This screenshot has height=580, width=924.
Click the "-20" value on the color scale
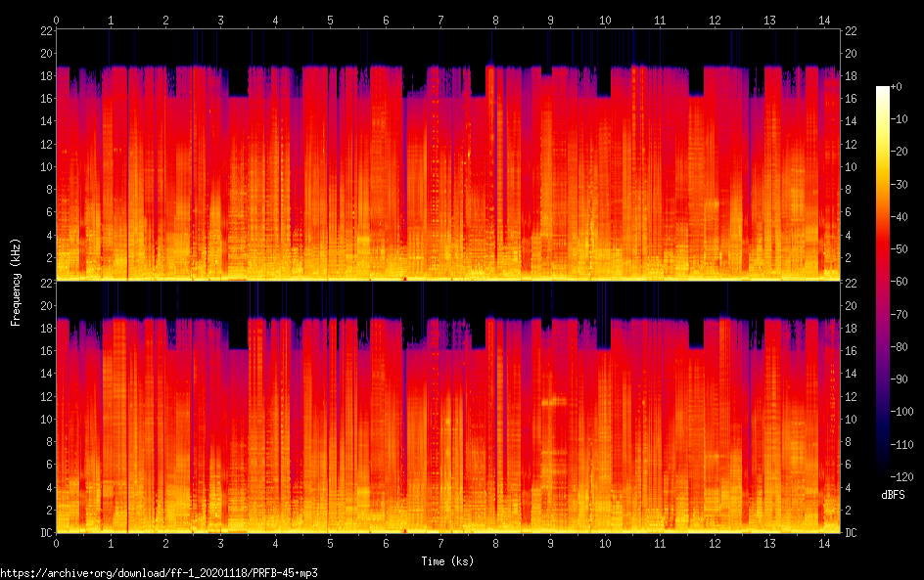pyautogui.click(x=900, y=152)
